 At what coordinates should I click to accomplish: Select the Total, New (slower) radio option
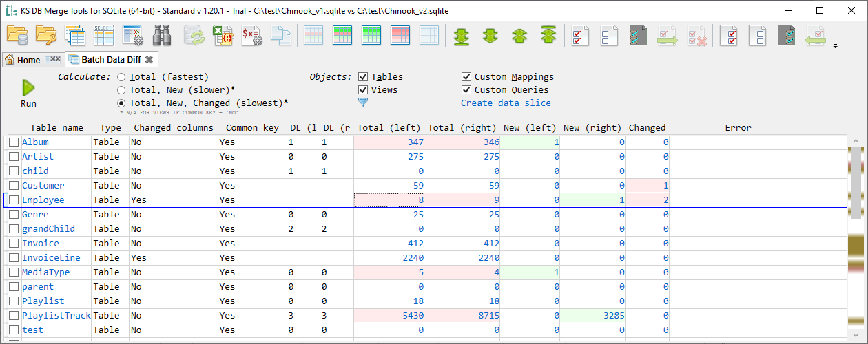coord(121,90)
